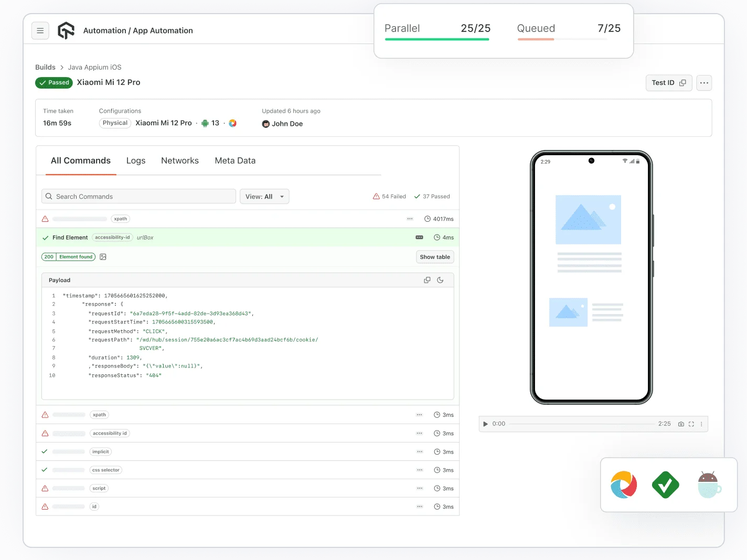
Task: Open the three-dot menu next to Test ID
Action: tap(703, 83)
